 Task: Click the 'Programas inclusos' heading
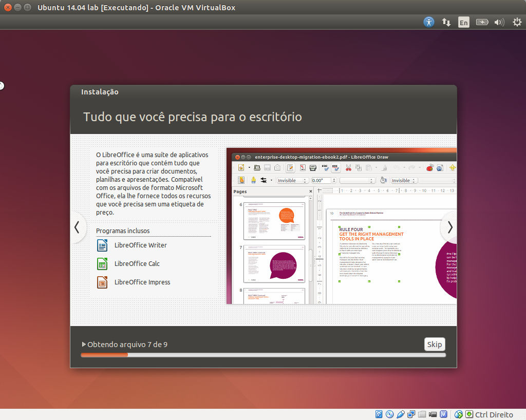point(123,231)
